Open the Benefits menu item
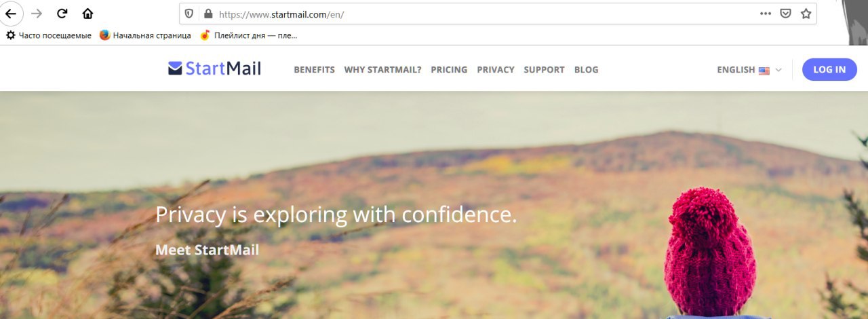Screen dimensions: 868x319 click(x=314, y=70)
